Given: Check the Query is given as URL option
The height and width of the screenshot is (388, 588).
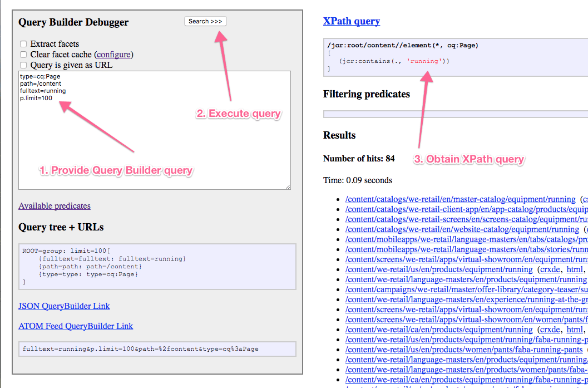Looking at the screenshot, I should [x=23, y=65].
